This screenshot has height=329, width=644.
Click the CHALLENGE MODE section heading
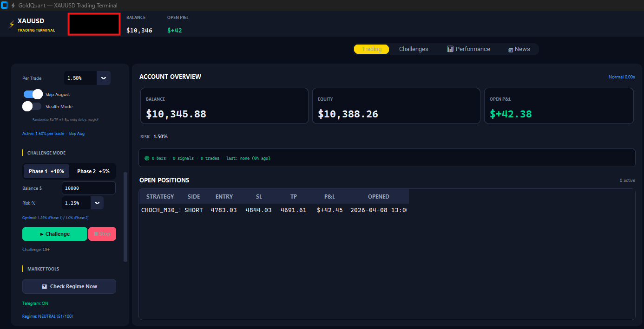coord(46,153)
